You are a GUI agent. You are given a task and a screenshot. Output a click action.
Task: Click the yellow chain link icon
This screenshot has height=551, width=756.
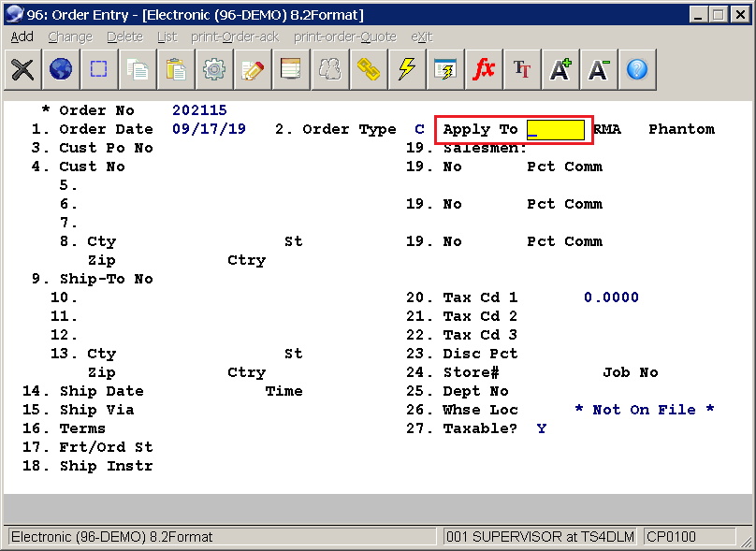369,69
